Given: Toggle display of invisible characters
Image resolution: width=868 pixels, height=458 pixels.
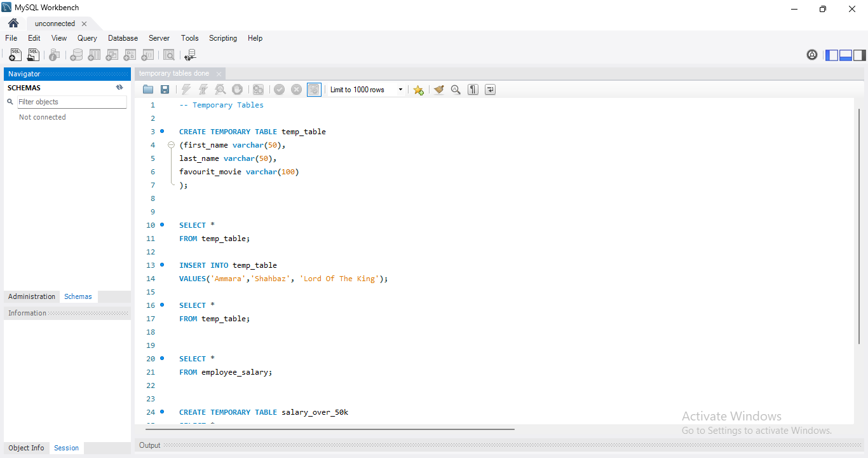Looking at the screenshot, I should [473, 90].
